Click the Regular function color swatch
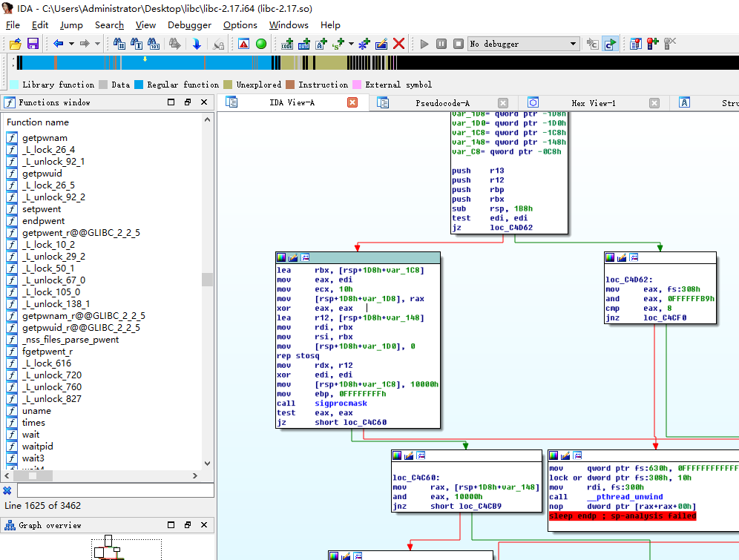The width and height of the screenshot is (739, 560). [138, 85]
